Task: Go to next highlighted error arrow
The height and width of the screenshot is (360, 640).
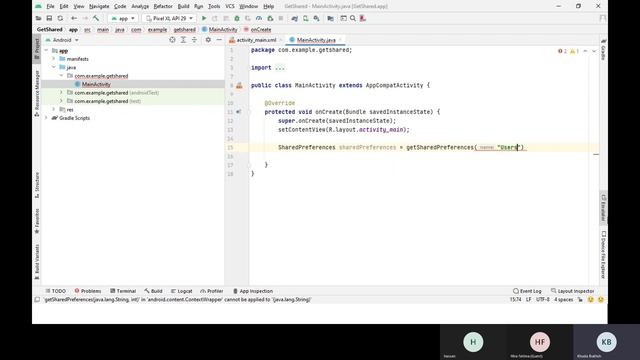Action: point(594,51)
